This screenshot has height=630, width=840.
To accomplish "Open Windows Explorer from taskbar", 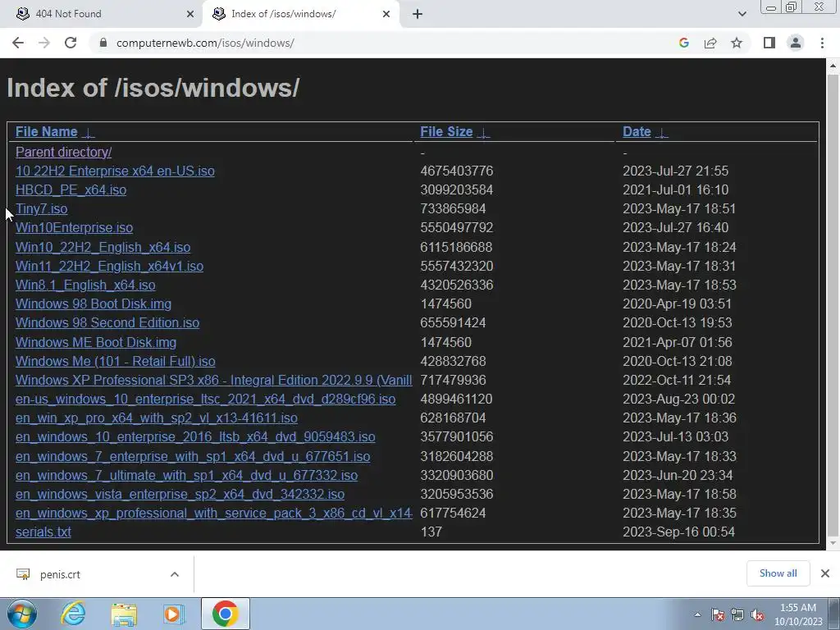I will click(124, 614).
